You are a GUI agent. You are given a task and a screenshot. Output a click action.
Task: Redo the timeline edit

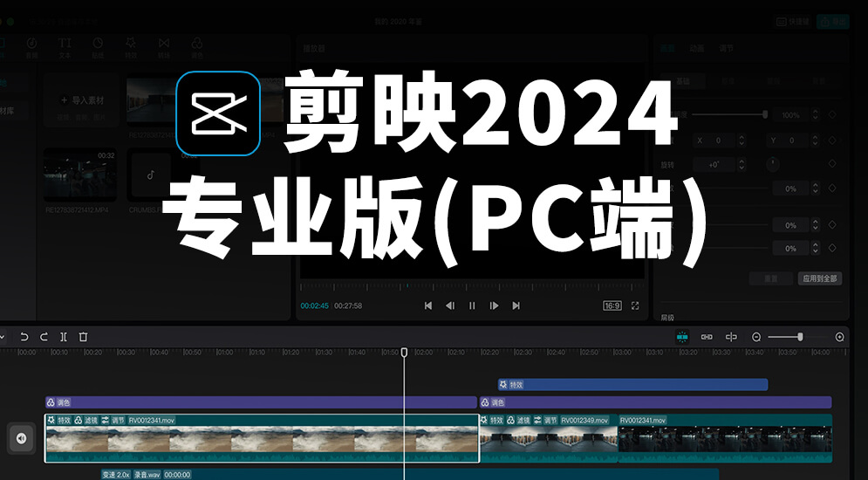click(x=44, y=337)
